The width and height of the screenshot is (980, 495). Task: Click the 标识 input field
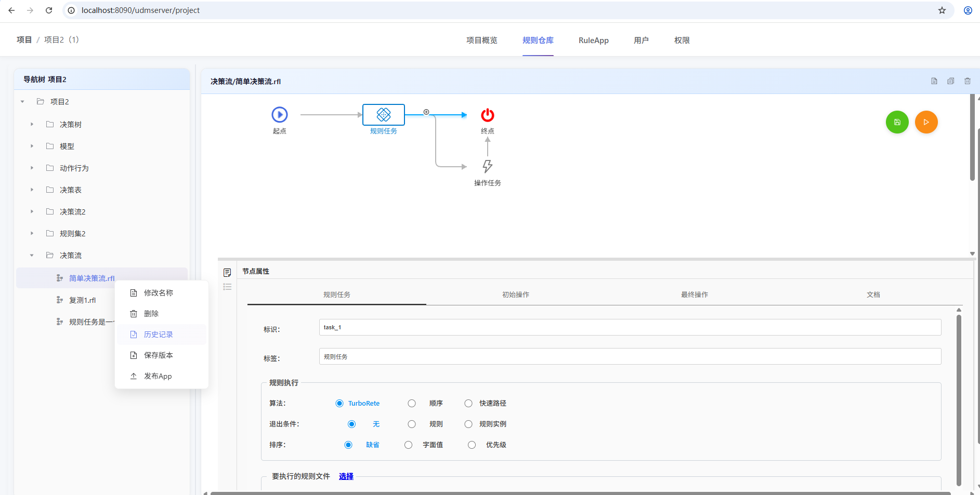(630, 327)
